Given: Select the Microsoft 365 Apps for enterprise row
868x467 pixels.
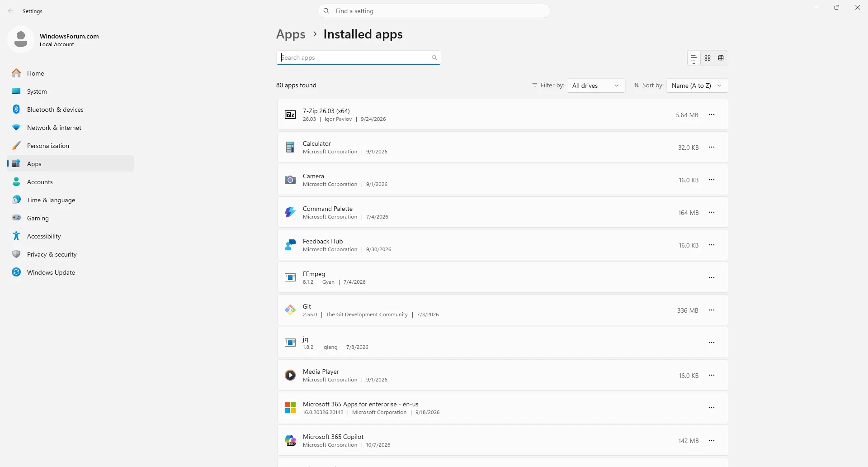Looking at the screenshot, I should pyautogui.click(x=502, y=408).
